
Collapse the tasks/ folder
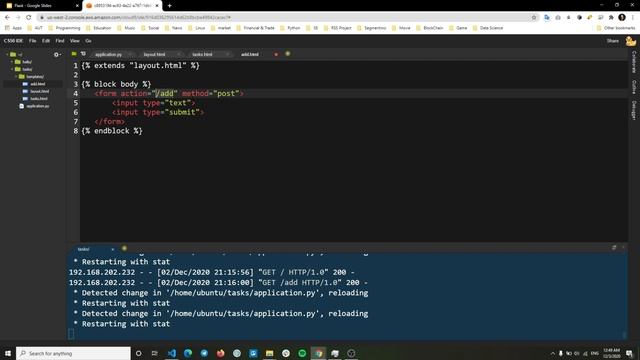12,69
